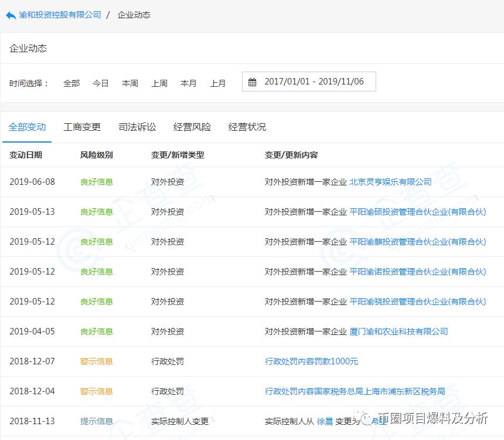The height and width of the screenshot is (440, 504).
Task: Switch to 工商变更 tab
Action: [82, 127]
